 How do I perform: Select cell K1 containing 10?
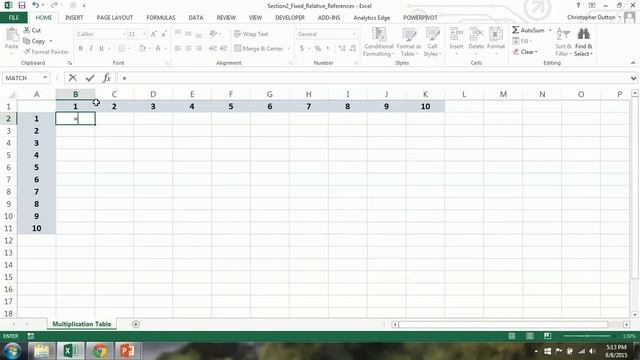point(425,107)
